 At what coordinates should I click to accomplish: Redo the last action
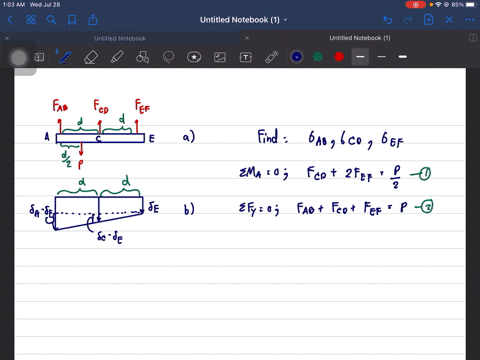[x=408, y=20]
